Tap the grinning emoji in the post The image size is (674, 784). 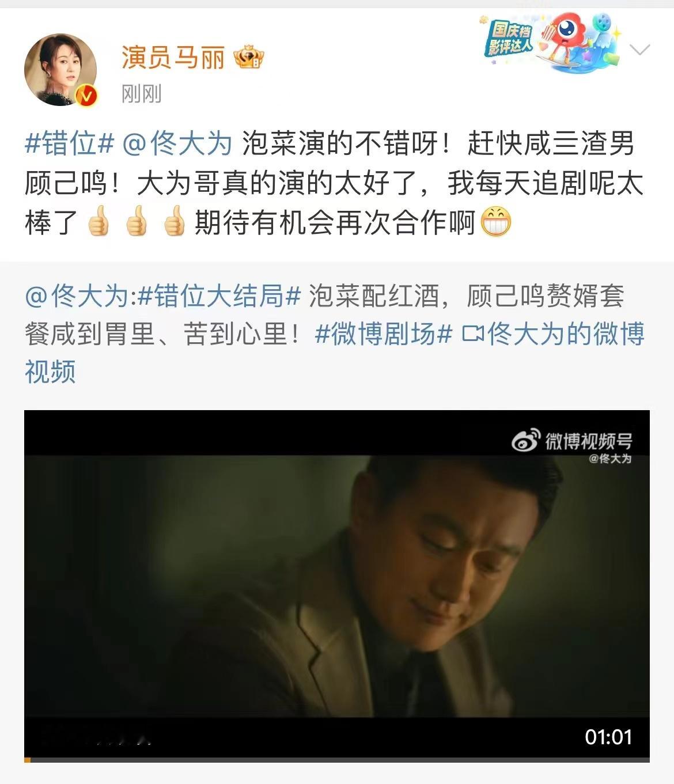click(x=495, y=223)
